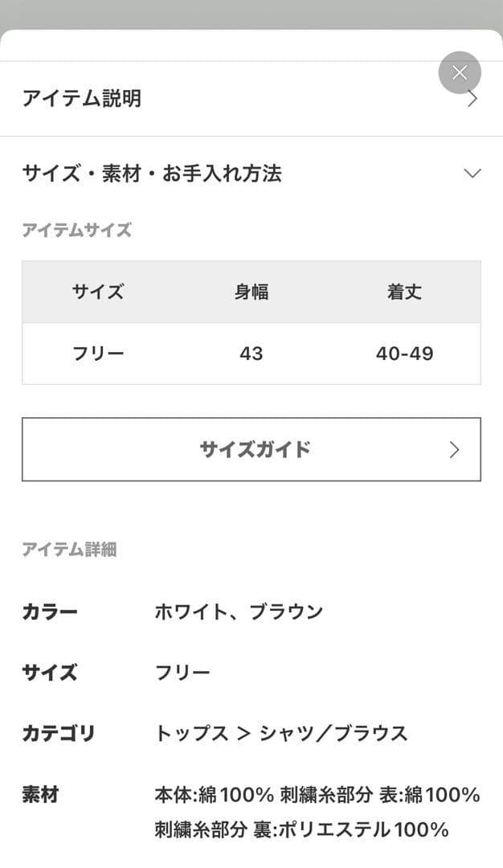Click the arrow icon inside サイズガイド
The height and width of the screenshot is (868, 503).
455,449
